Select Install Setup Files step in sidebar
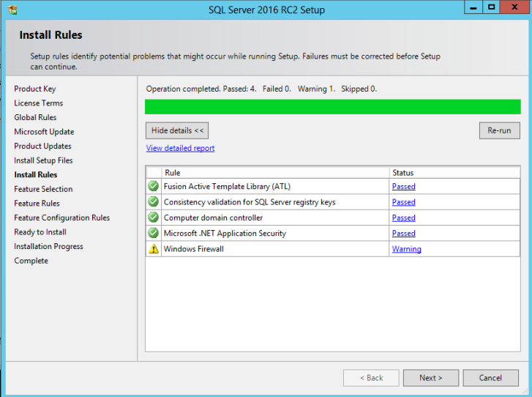Image resolution: width=532 pixels, height=397 pixels. pos(43,160)
